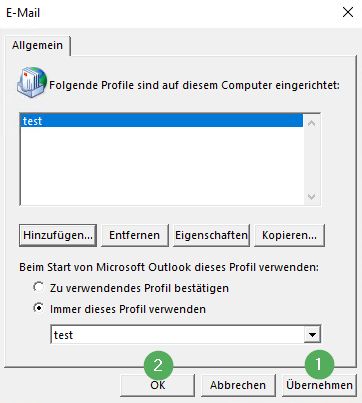The image size is (362, 403).
Task: Select the 'test' profile in list
Action: [x=162, y=121]
